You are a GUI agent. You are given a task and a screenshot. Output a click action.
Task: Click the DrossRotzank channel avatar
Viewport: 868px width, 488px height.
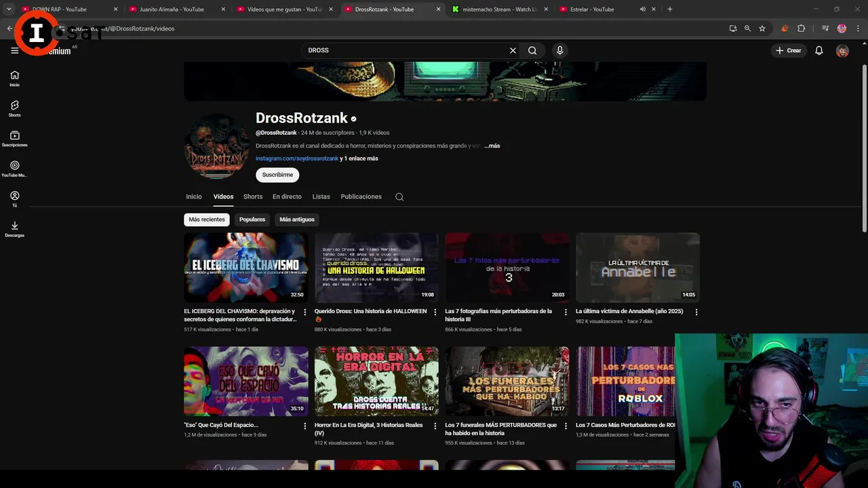pyautogui.click(x=216, y=146)
